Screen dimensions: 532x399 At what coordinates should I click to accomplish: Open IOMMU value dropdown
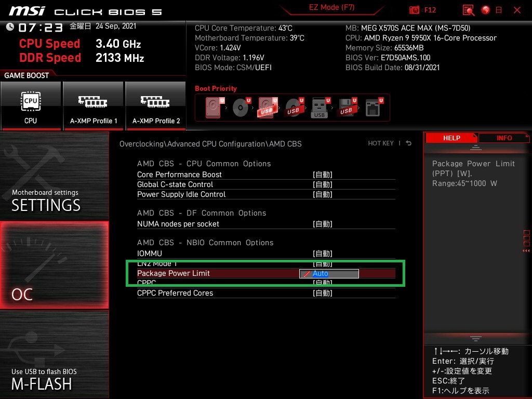tap(322, 254)
